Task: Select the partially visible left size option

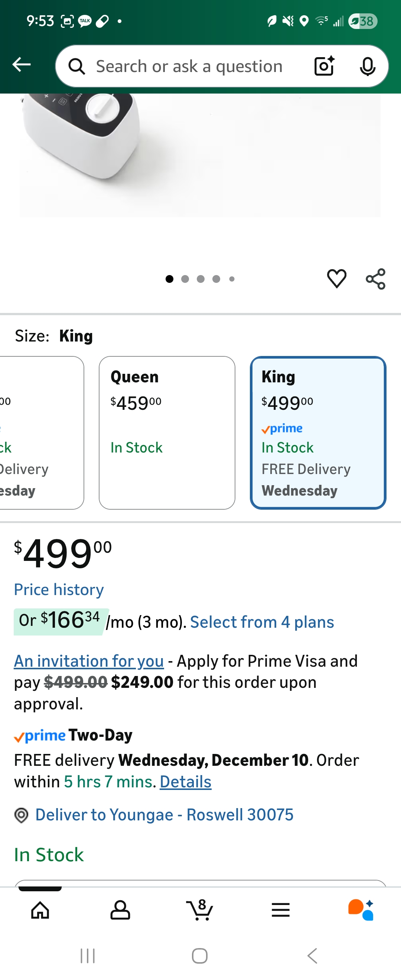Action: [40, 432]
